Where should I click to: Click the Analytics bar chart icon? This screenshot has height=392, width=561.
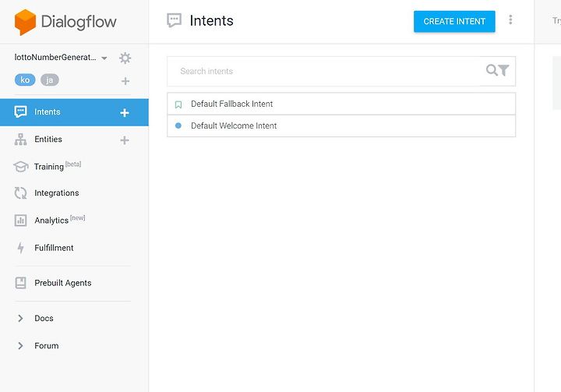pos(20,221)
